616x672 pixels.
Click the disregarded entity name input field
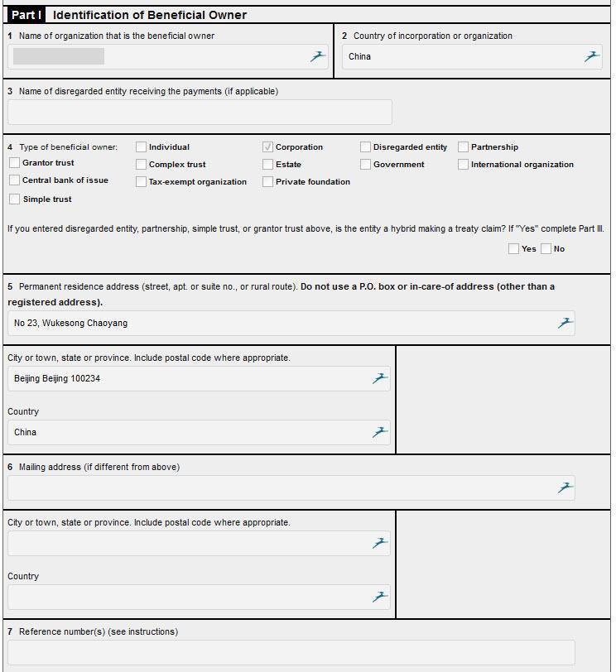tap(200, 112)
